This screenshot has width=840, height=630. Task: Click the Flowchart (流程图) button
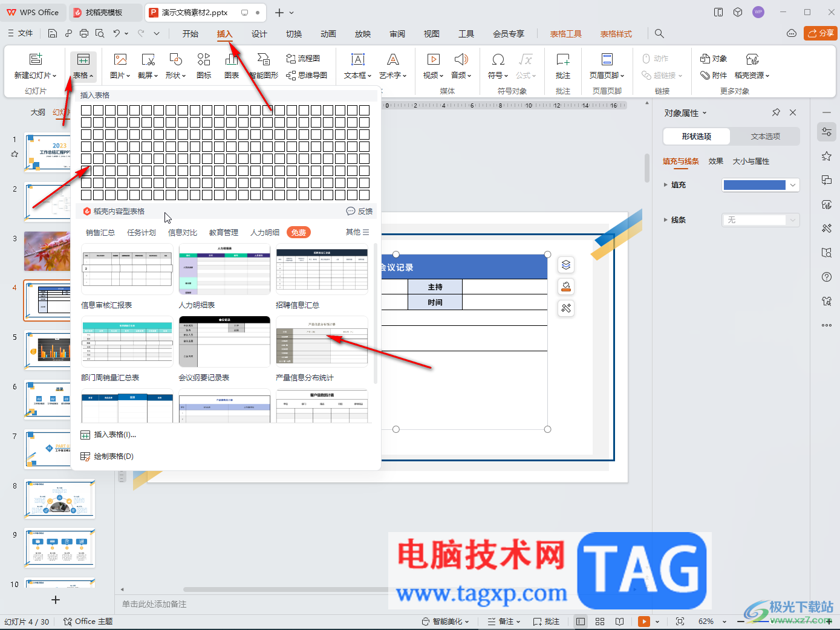pyautogui.click(x=303, y=59)
